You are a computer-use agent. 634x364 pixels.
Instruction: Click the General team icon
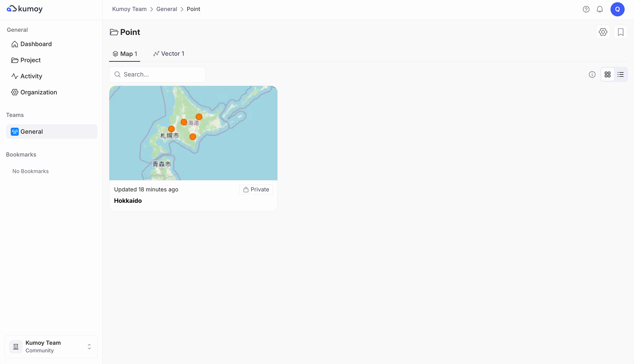(x=15, y=132)
